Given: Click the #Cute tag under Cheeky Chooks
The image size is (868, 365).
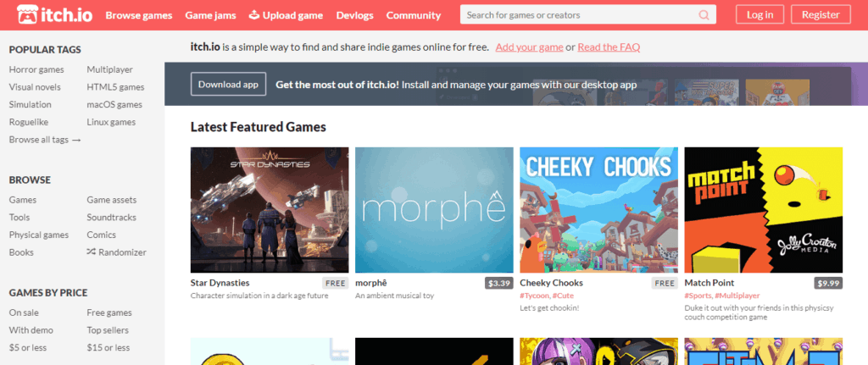Looking at the screenshot, I should (x=563, y=296).
